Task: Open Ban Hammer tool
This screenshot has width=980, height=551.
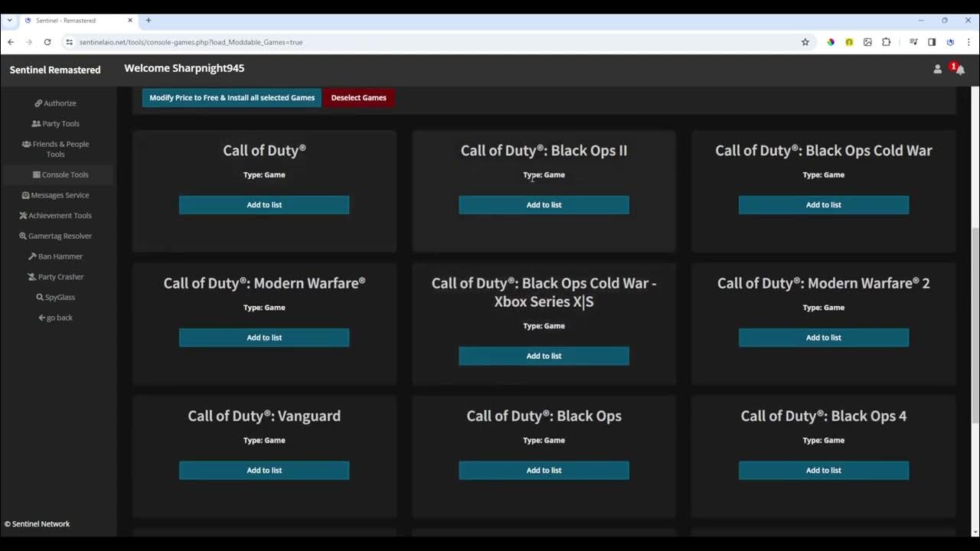Action: click(55, 256)
